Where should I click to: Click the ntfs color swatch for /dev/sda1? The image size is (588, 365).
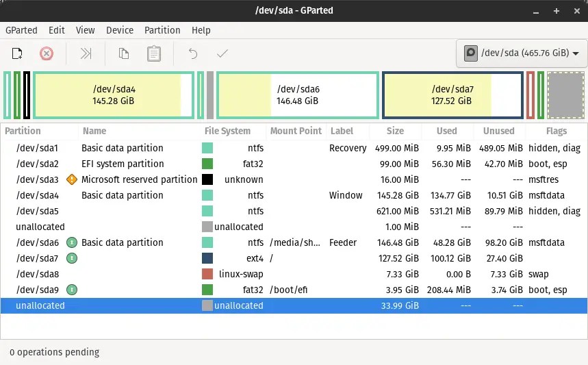(207, 148)
